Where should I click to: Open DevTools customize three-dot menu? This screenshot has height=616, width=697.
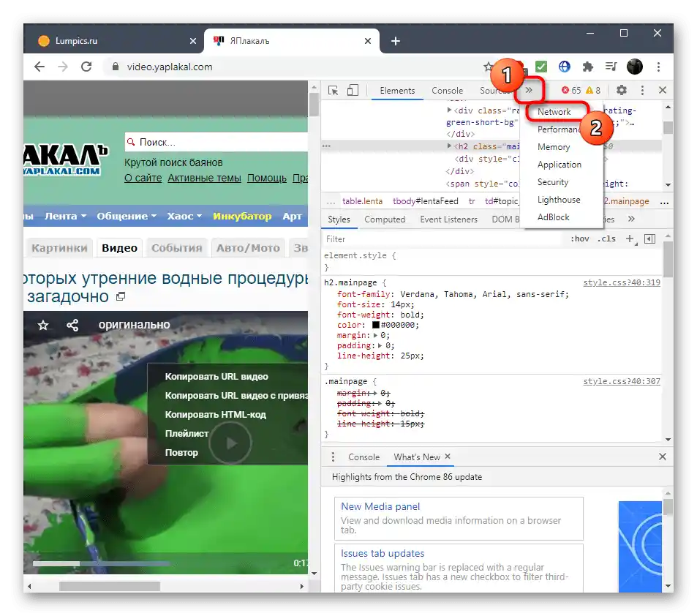[642, 90]
